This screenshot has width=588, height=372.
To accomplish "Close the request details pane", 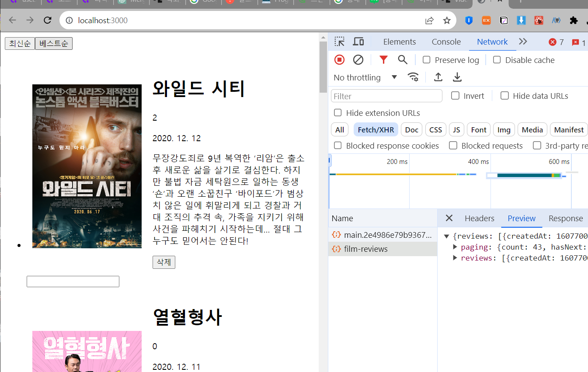I will pos(449,218).
